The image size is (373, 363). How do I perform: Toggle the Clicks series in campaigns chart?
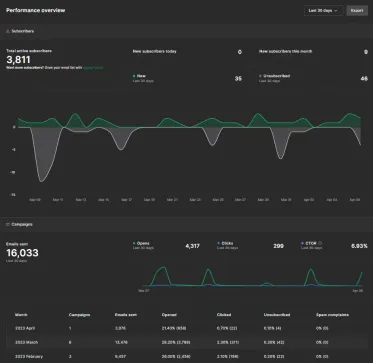point(227,243)
